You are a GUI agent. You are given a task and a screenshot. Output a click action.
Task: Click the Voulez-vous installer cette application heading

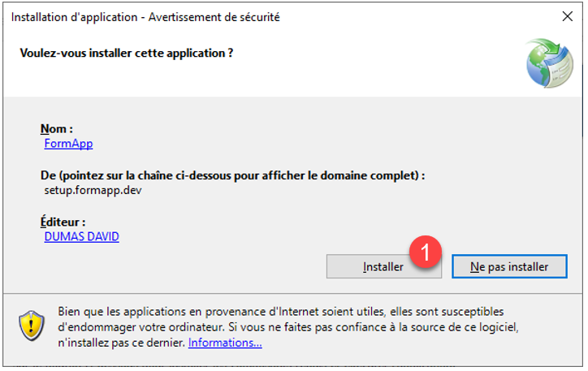[127, 54]
